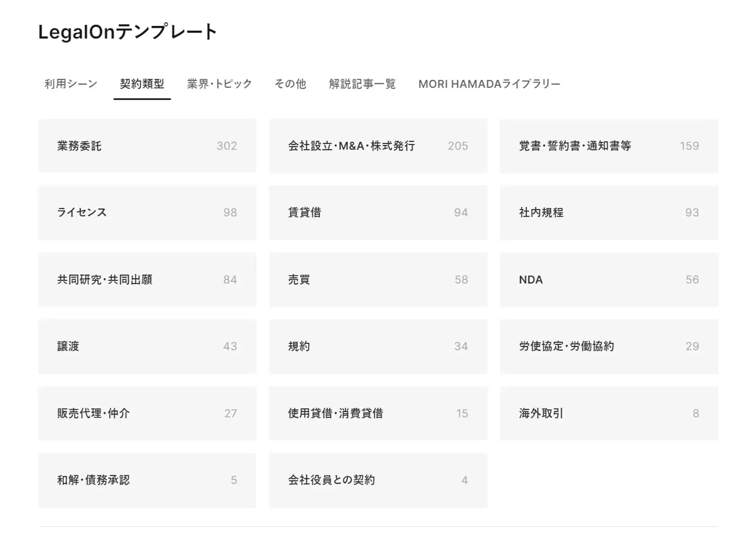Choose the 共同研究・共同出願 card
The width and height of the screenshot is (756, 542).
coord(147,279)
